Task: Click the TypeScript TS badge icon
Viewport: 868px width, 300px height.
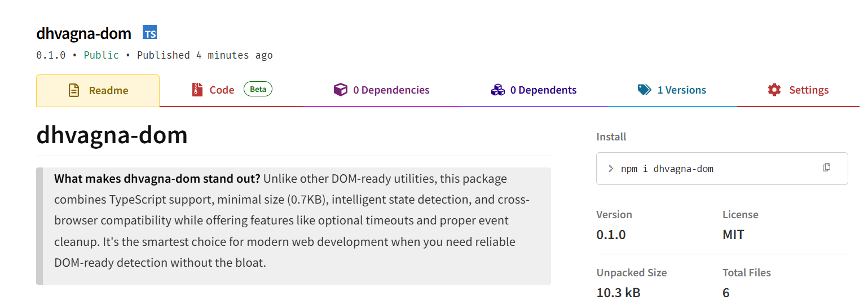Action: pyautogui.click(x=150, y=33)
